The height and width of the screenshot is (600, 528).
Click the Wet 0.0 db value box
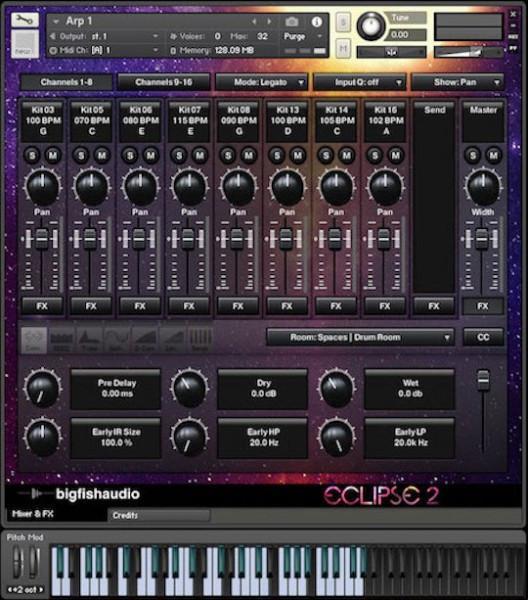[x=410, y=389]
